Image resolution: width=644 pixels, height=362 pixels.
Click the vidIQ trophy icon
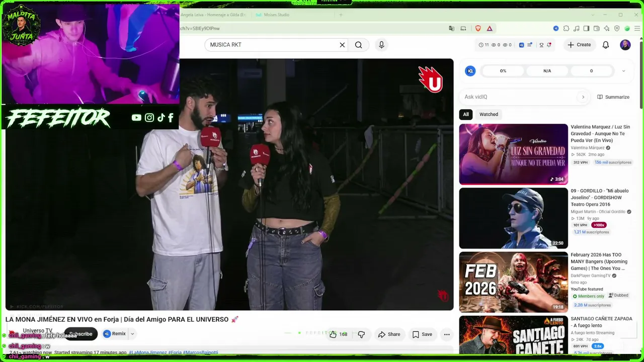(541, 45)
